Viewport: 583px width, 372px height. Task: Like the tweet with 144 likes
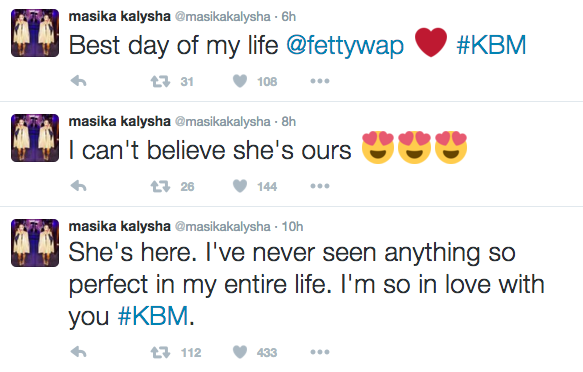click(x=240, y=186)
